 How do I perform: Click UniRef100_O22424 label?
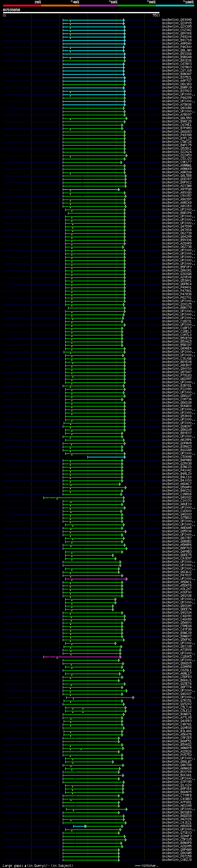pyautogui.click(x=177, y=152)
